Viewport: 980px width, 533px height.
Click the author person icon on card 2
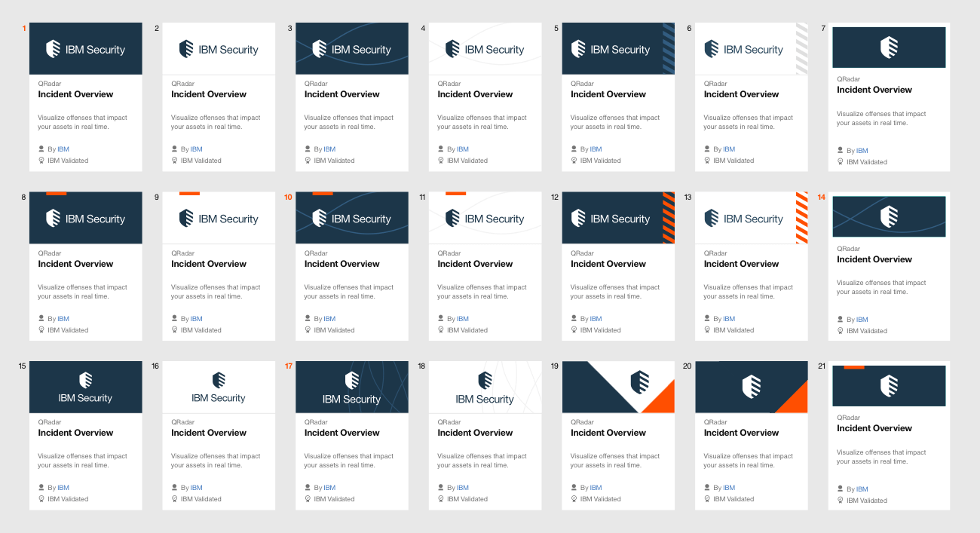pyautogui.click(x=174, y=149)
